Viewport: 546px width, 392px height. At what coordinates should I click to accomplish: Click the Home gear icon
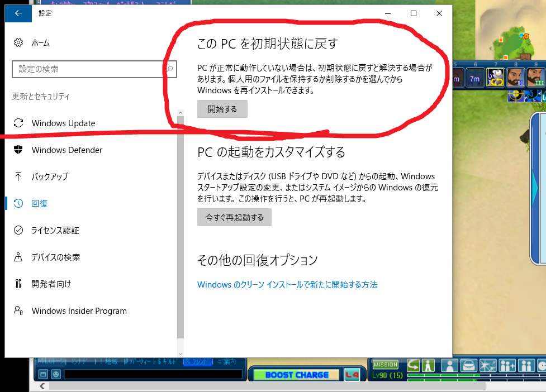click(x=18, y=43)
